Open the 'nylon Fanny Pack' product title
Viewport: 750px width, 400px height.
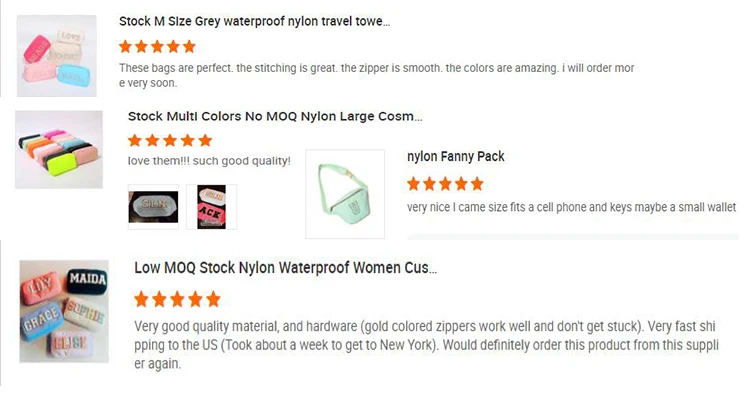(456, 157)
